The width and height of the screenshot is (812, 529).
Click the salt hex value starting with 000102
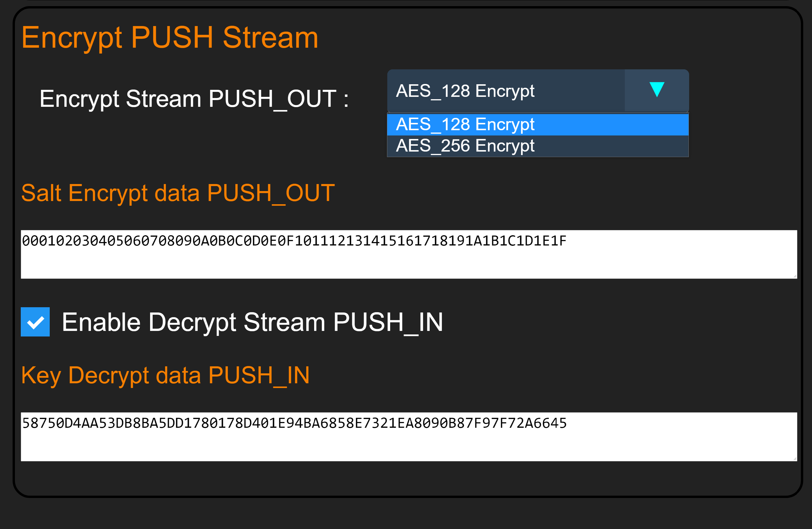coord(293,241)
